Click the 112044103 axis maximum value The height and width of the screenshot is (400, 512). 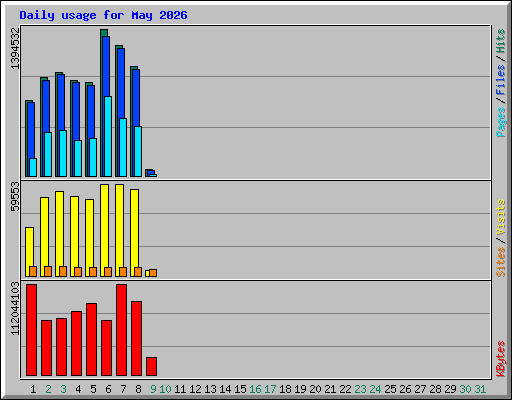tap(15, 309)
